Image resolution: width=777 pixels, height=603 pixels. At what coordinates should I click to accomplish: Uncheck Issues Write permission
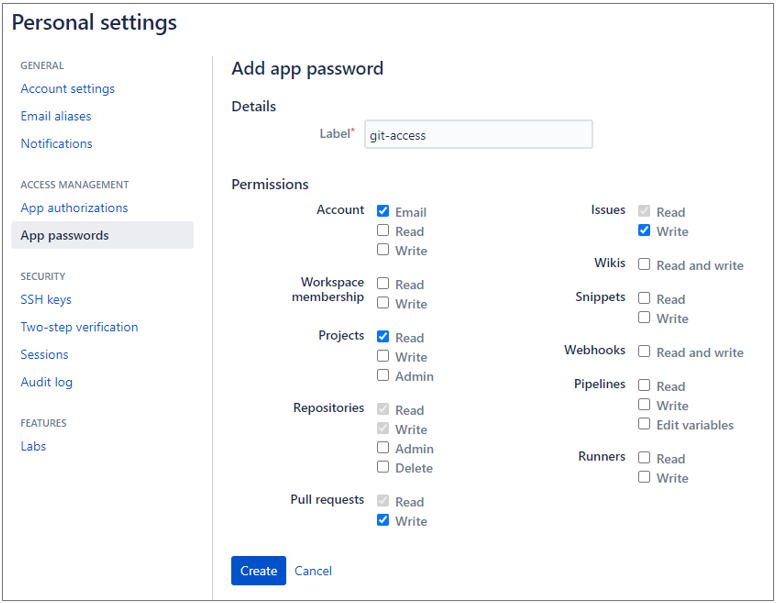pos(644,230)
